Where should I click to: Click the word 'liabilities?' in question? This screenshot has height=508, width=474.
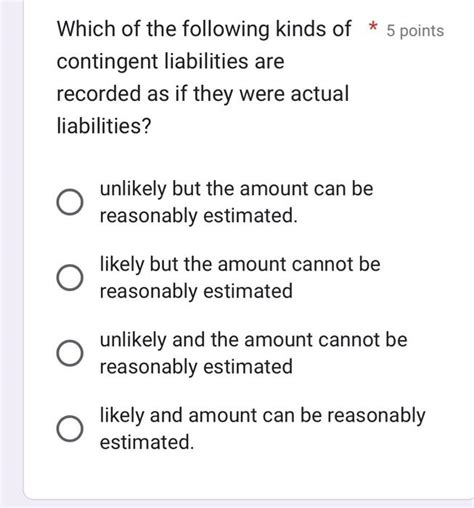tap(104, 126)
